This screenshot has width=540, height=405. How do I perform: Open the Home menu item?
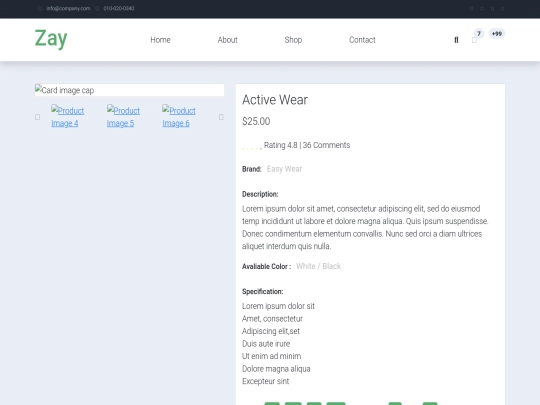[x=160, y=40]
